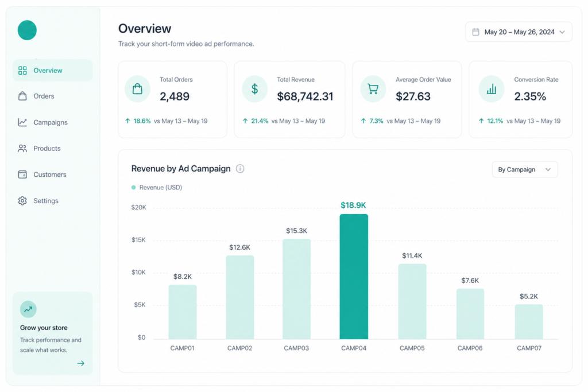588x392 pixels.
Task: Click the $18.9K bar label
Action: point(353,205)
